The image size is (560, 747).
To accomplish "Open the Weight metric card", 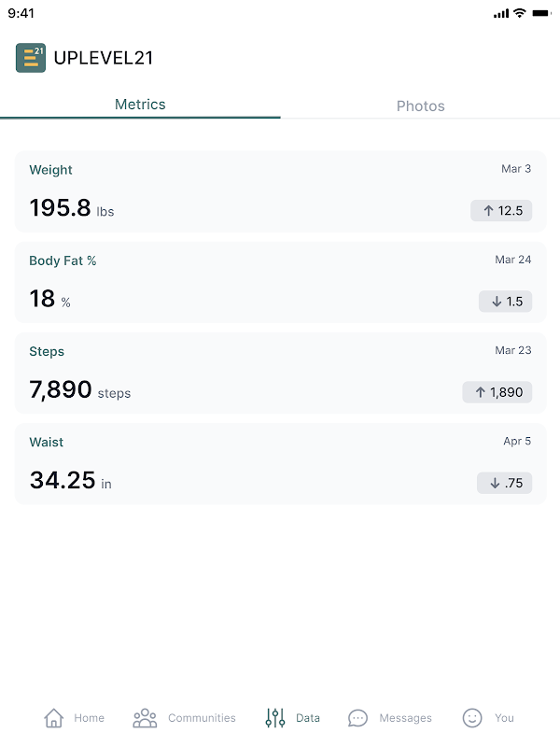I will [x=280, y=191].
